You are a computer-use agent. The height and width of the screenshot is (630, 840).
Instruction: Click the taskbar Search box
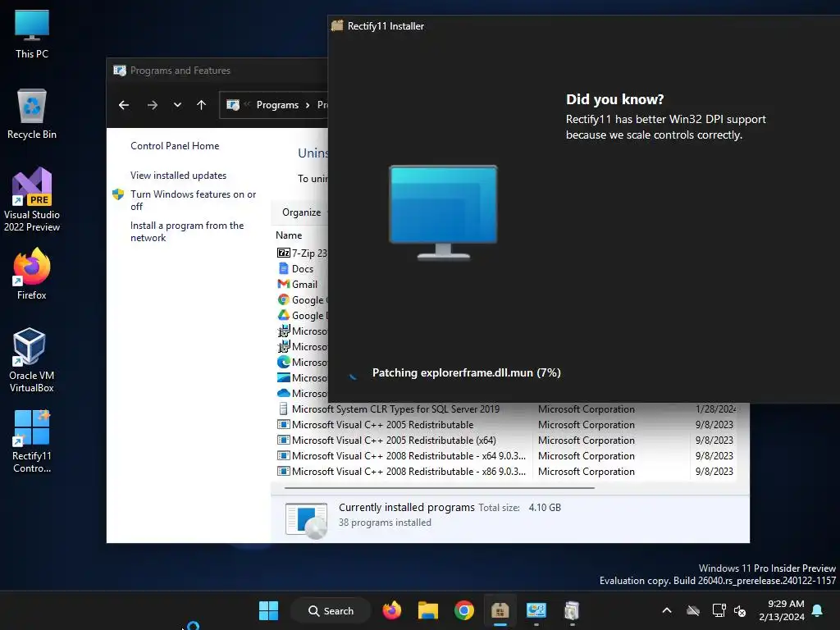[331, 610]
